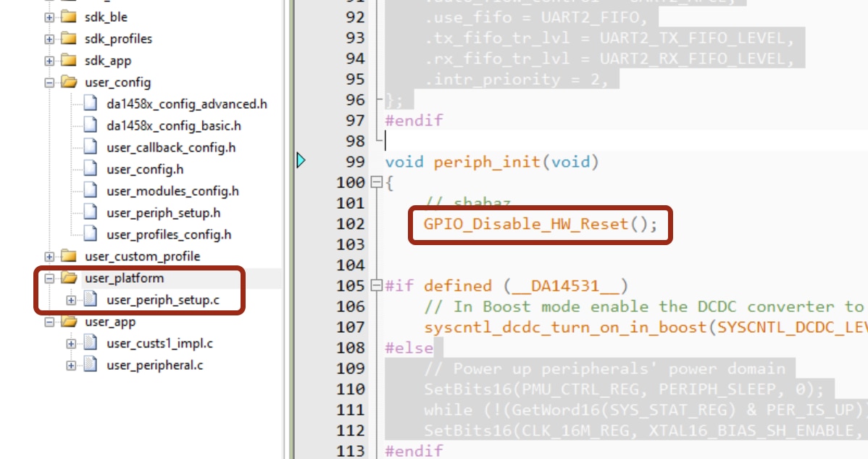Select user_periph_setup.c source file
This screenshot has width=868, height=459.
click(163, 300)
